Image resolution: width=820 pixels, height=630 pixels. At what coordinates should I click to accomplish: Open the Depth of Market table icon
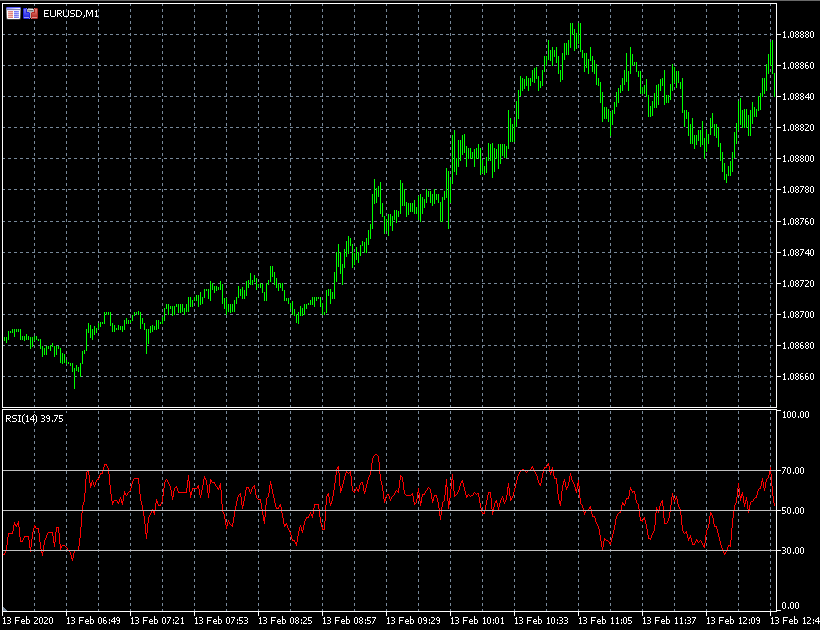[13, 14]
